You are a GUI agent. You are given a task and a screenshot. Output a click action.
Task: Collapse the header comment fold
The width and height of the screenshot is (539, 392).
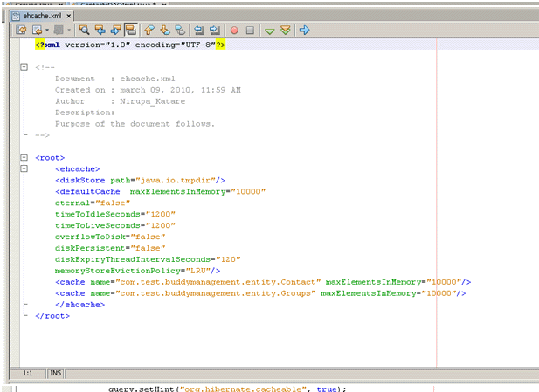point(24,67)
